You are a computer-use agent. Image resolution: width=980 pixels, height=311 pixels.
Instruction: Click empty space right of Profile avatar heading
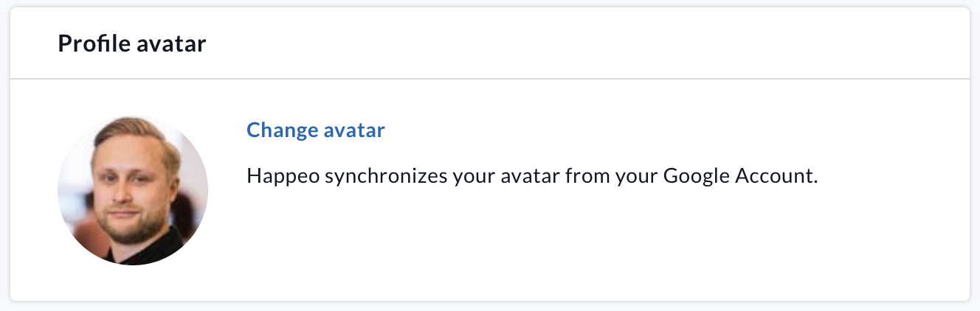(x=590, y=44)
